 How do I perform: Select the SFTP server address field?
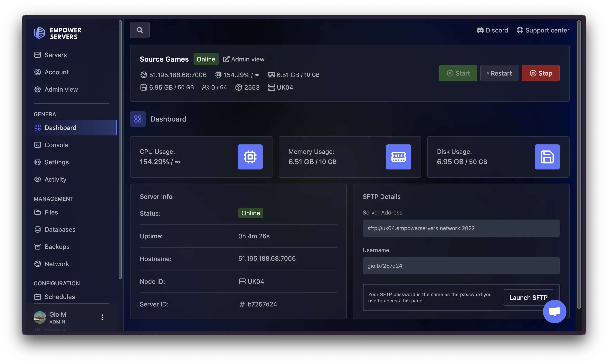point(461,228)
